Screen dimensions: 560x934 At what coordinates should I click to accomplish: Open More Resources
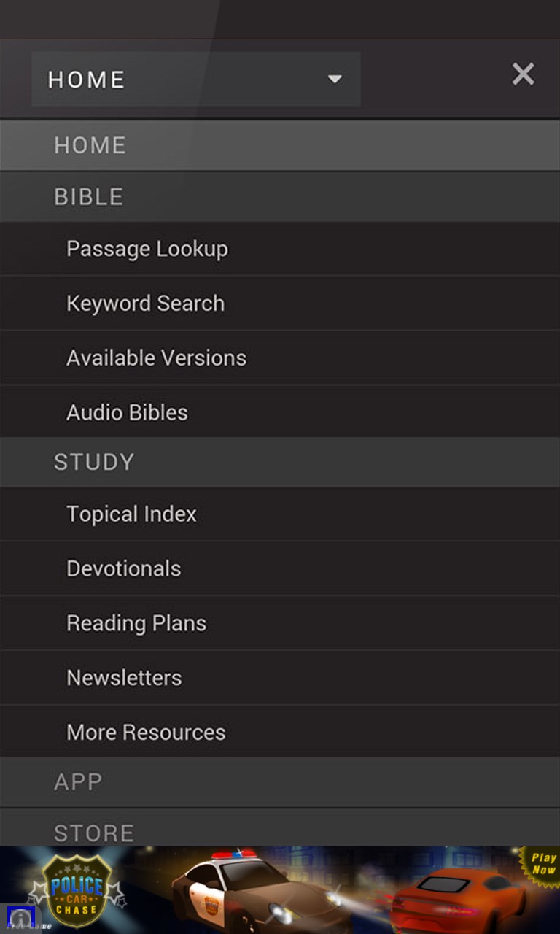(146, 732)
